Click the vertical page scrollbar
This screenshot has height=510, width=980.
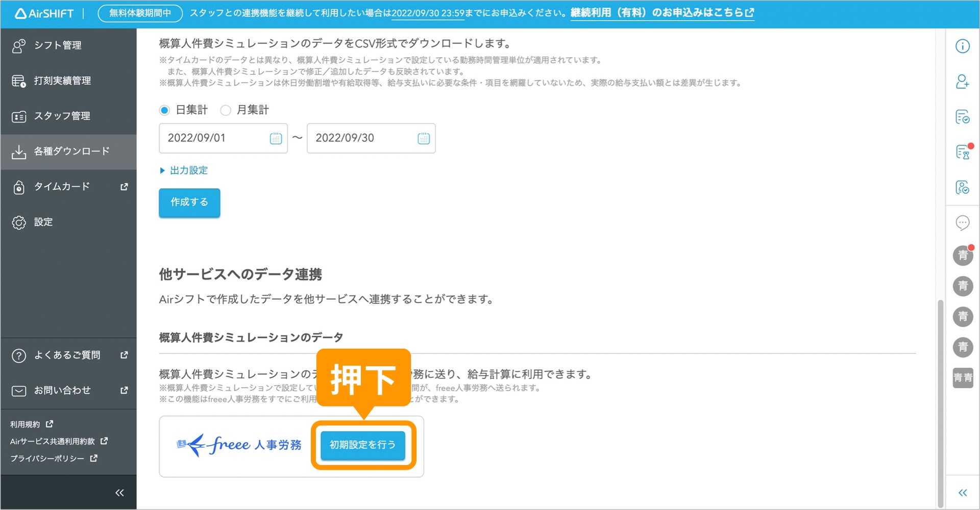pyautogui.click(x=940, y=403)
